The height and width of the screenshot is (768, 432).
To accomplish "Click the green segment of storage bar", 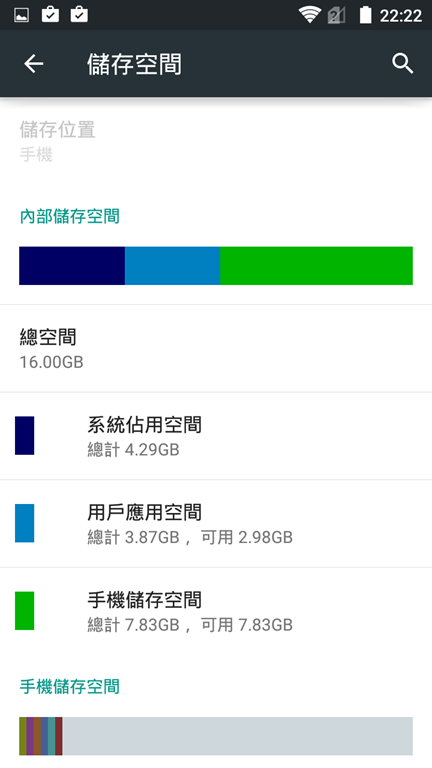I will coord(316,265).
